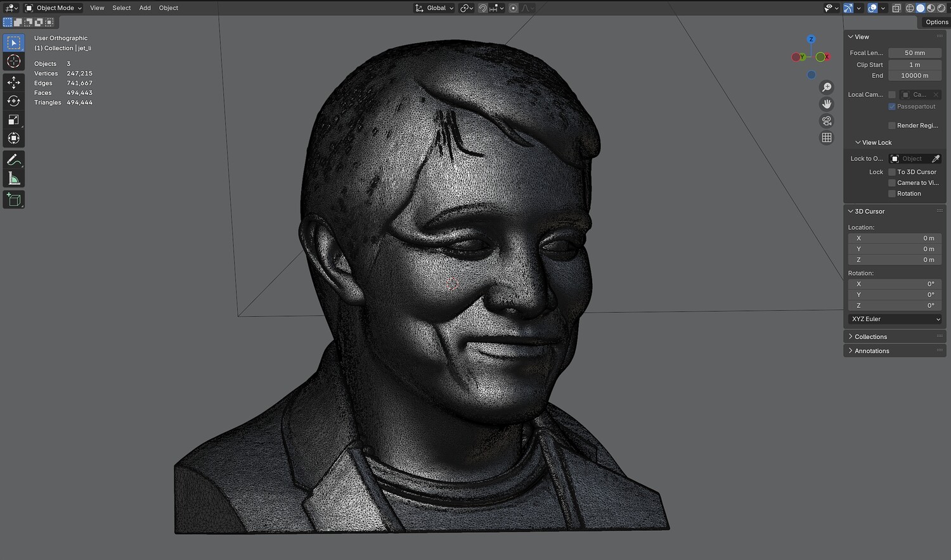Switch to solid viewport shading

(x=921, y=8)
